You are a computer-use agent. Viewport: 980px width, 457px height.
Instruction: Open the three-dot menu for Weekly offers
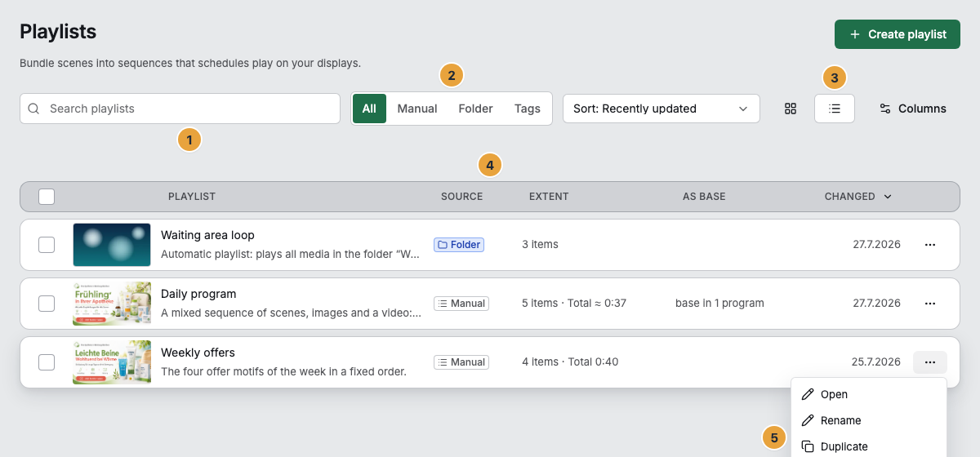(x=930, y=362)
